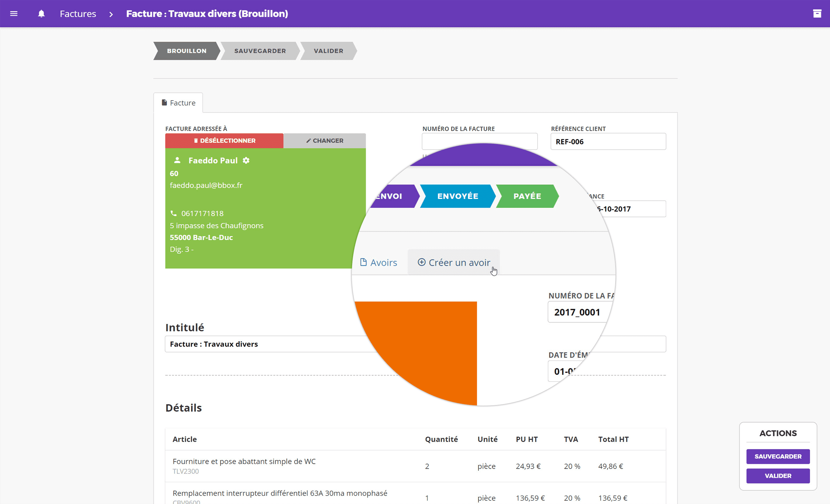This screenshot has width=830, height=504.
Task: Click VALIDER in the Actions panel
Action: 778,475
